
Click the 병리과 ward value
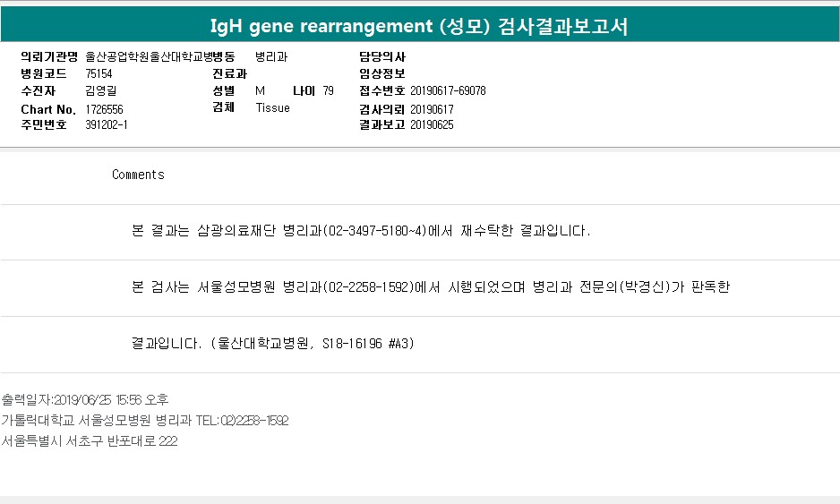tap(270, 56)
